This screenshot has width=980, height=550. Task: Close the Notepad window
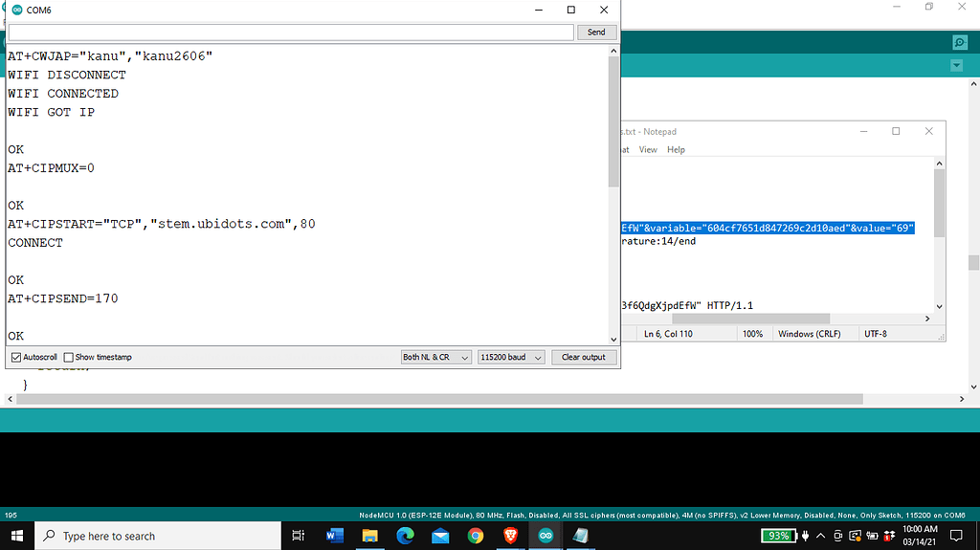pyautogui.click(x=928, y=131)
